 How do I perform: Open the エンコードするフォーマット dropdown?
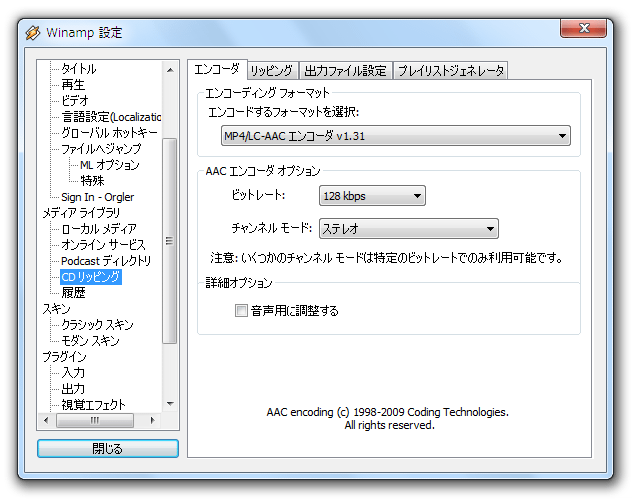pyautogui.click(x=395, y=136)
